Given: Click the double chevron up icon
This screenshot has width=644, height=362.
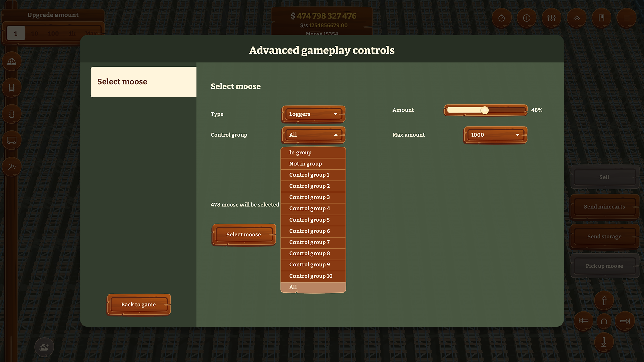Looking at the screenshot, I should 576,18.
